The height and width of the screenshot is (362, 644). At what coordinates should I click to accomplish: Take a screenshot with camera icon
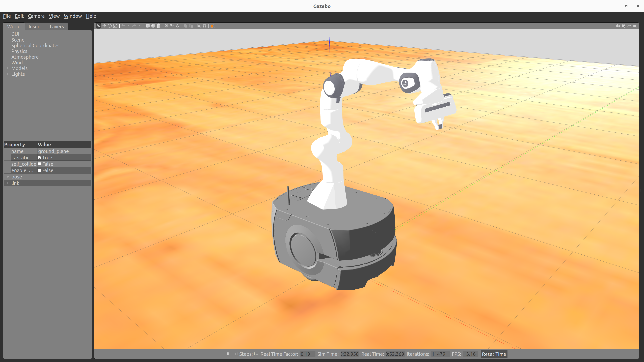coord(618,26)
